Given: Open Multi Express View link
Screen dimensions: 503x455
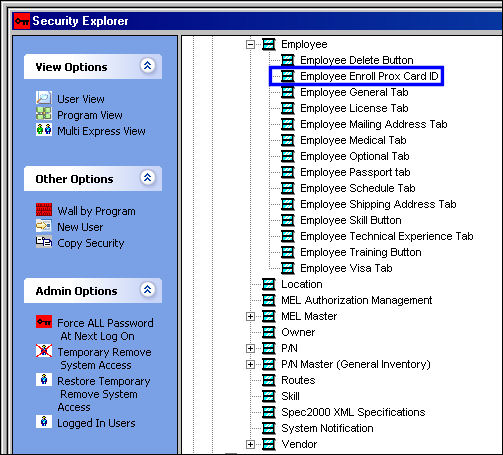Looking at the screenshot, I should coord(101,131).
